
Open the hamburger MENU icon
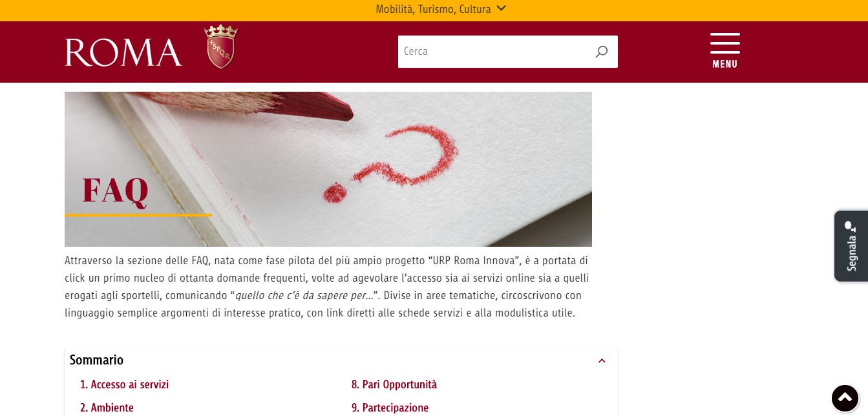click(x=725, y=43)
